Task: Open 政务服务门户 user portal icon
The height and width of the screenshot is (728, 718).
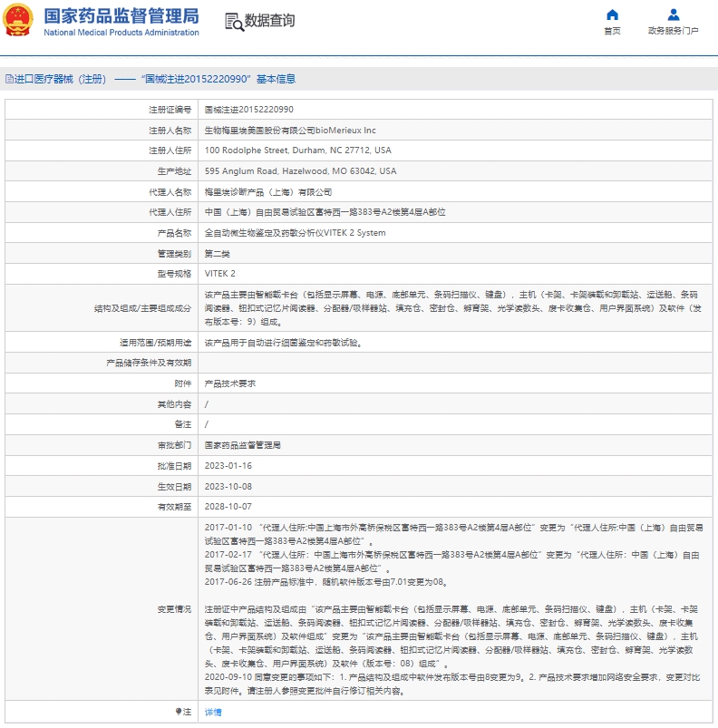Action: tap(673, 15)
